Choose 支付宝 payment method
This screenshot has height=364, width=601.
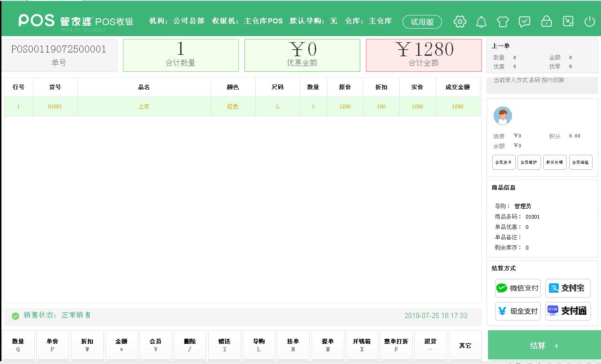[x=568, y=288]
